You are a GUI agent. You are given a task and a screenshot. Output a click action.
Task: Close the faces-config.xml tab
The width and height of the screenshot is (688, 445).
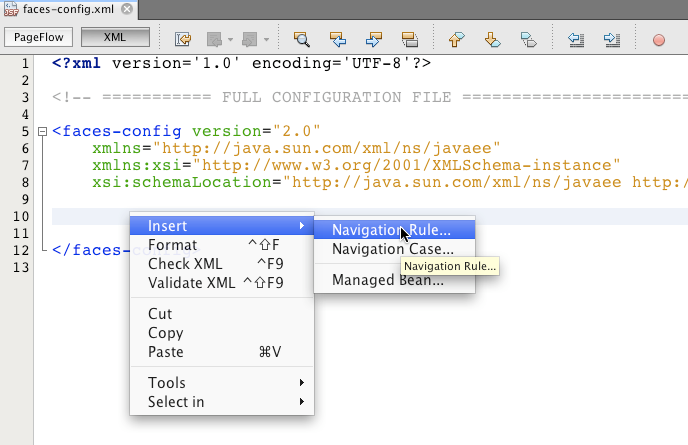click(x=125, y=10)
